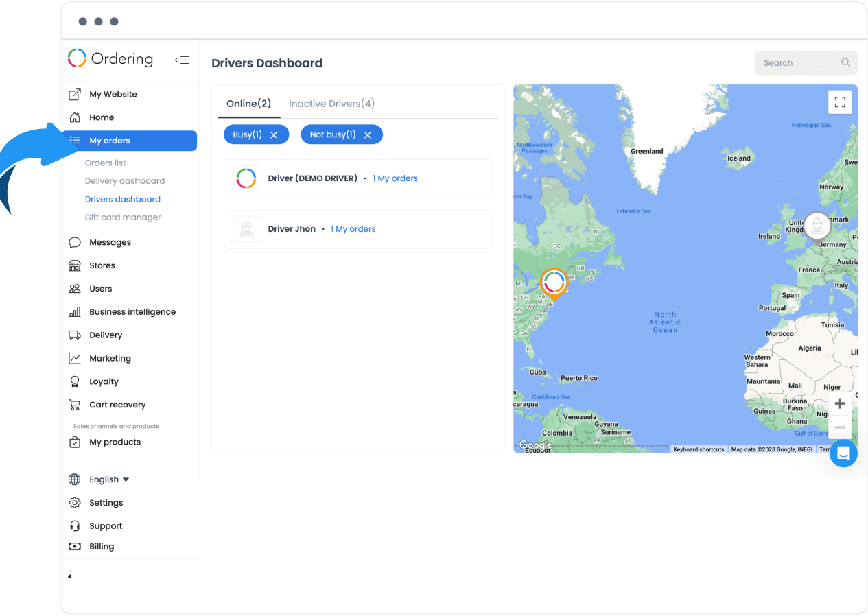Viewport: 868px width, 616px height.
Task: Open the Billing menu label
Action: 102,547
